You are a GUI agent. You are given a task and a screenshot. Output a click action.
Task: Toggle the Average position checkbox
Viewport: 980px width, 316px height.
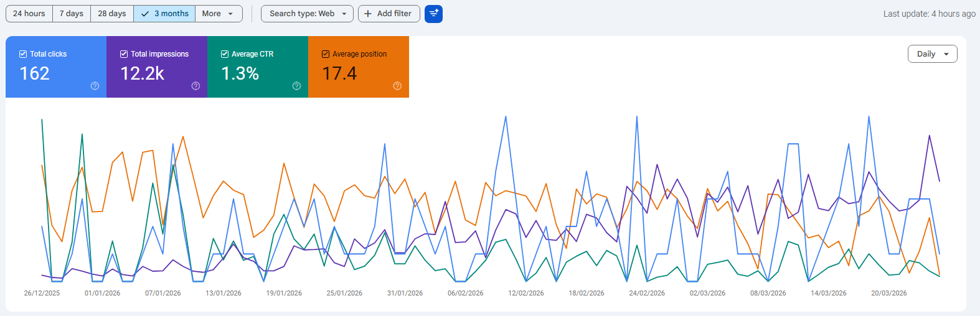(326, 54)
